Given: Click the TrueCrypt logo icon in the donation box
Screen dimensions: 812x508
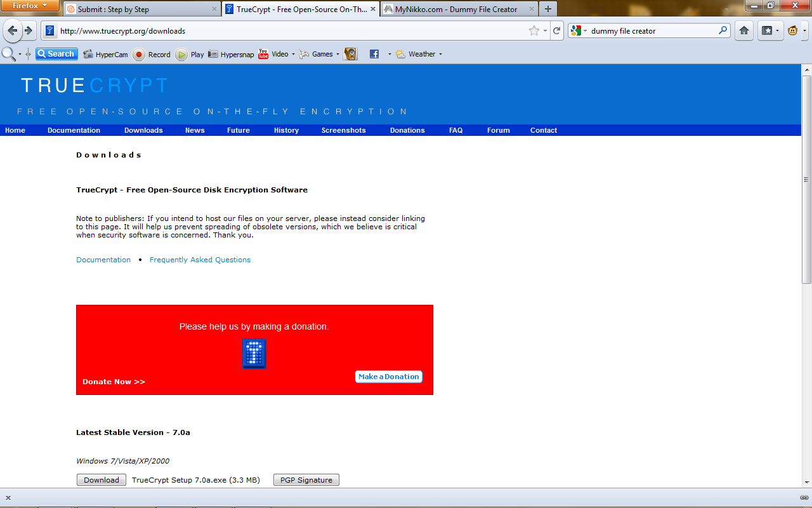Looking at the screenshot, I should 254,354.
